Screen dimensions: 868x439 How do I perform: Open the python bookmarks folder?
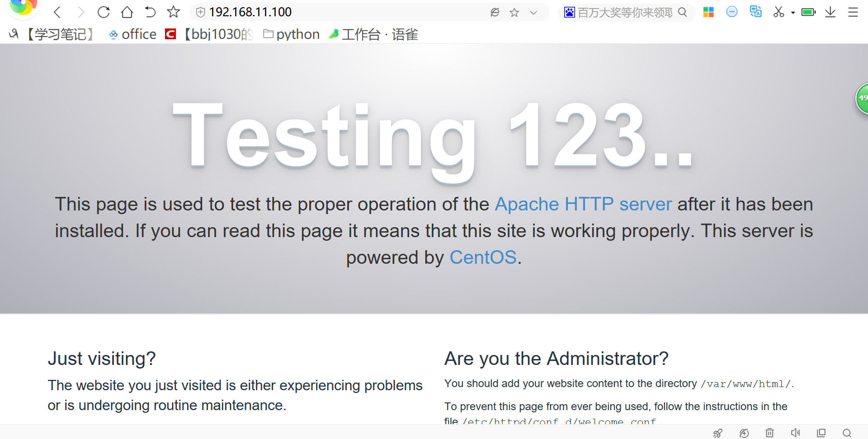pos(292,34)
